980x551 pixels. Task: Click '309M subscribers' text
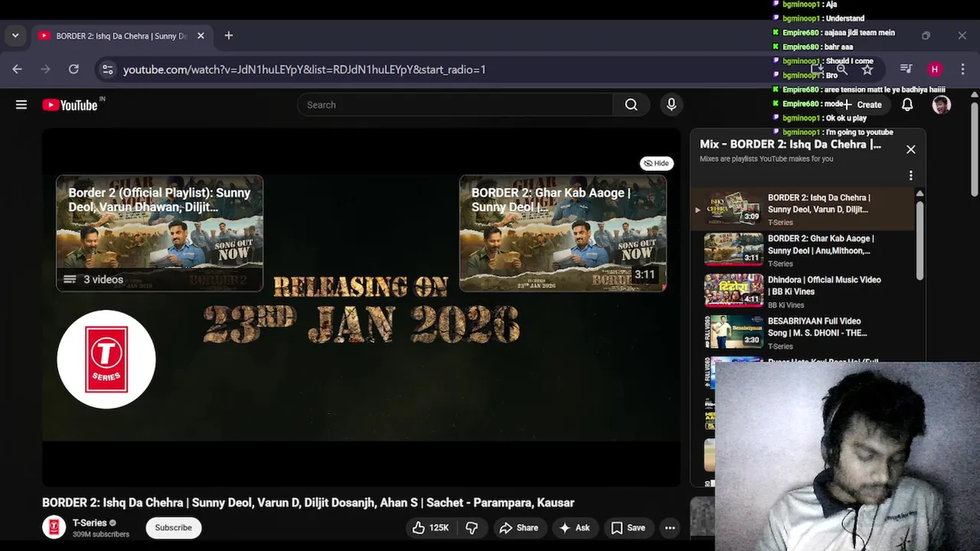click(101, 534)
